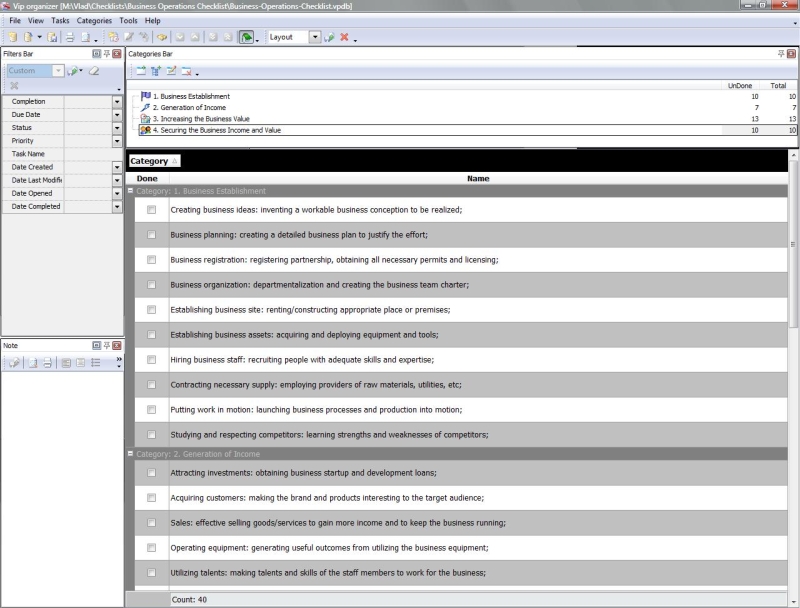800x608 pixels.
Task: Open the Layout dropdown in toolbar
Action: pos(315,37)
